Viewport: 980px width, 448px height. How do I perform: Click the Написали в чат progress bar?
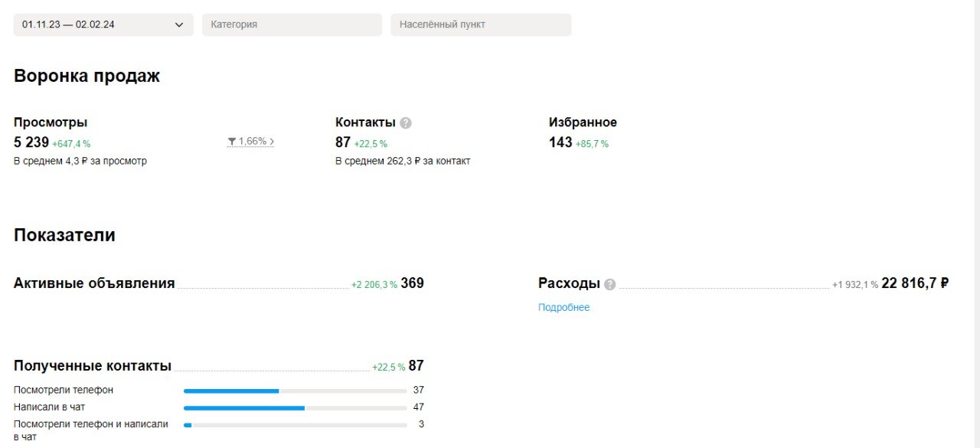(295, 407)
